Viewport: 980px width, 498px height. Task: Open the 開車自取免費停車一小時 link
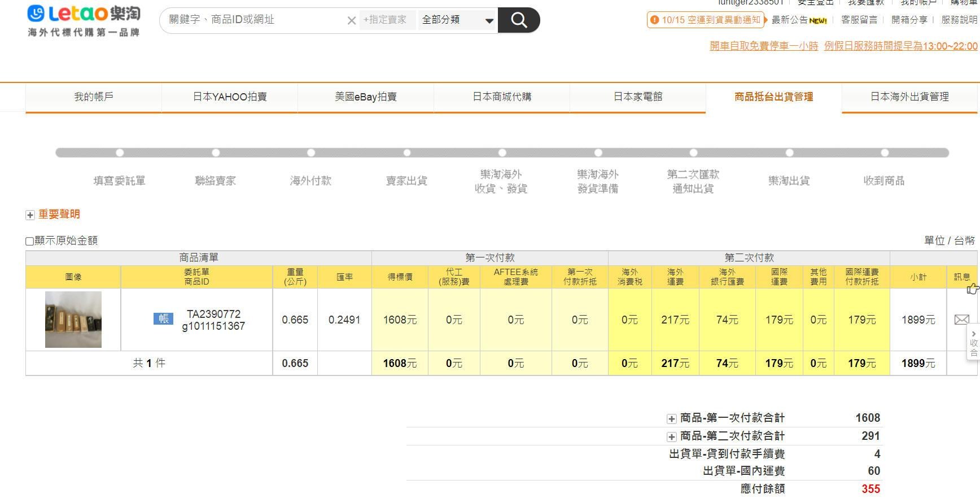pos(763,46)
